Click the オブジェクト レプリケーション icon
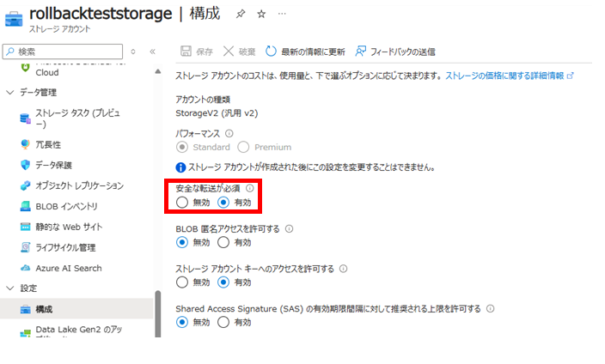The image size is (605, 364). click(25, 185)
